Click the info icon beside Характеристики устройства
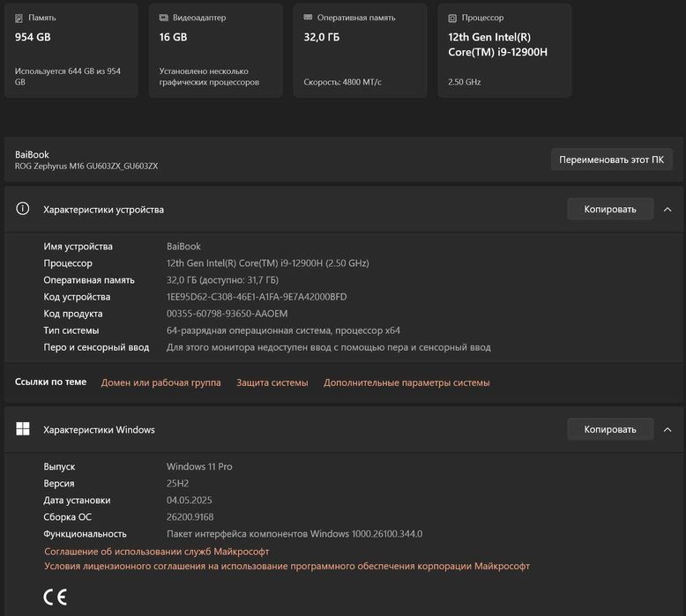The width and height of the screenshot is (686, 616). tap(23, 209)
